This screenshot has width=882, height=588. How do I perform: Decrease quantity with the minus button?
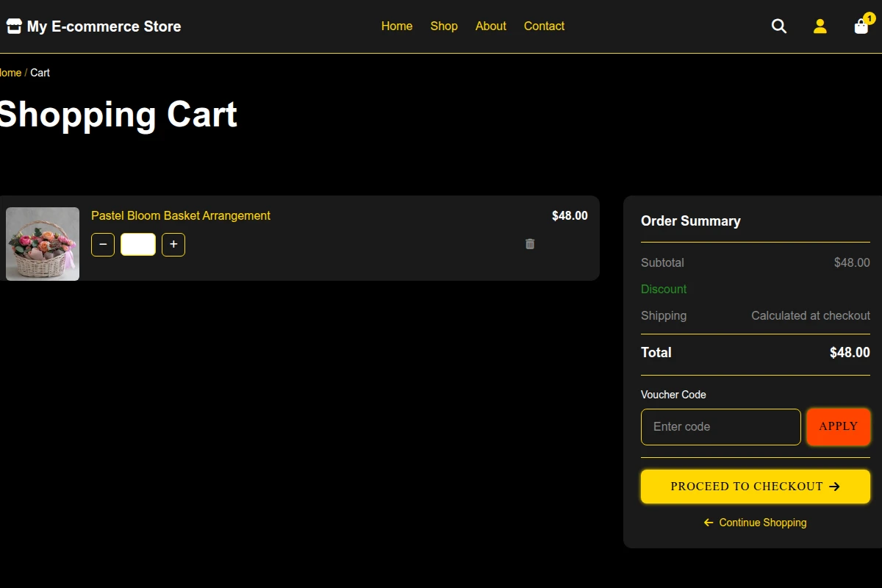(x=103, y=245)
